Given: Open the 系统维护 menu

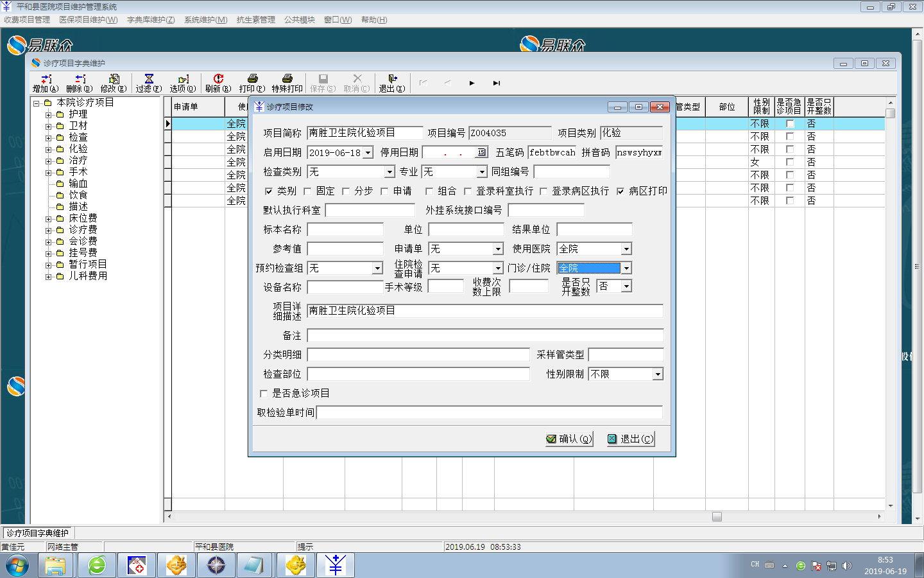Looking at the screenshot, I should 206,20.
